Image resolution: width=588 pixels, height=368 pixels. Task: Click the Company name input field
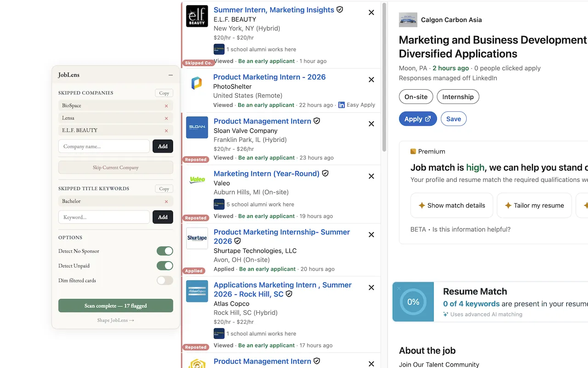pyautogui.click(x=104, y=146)
